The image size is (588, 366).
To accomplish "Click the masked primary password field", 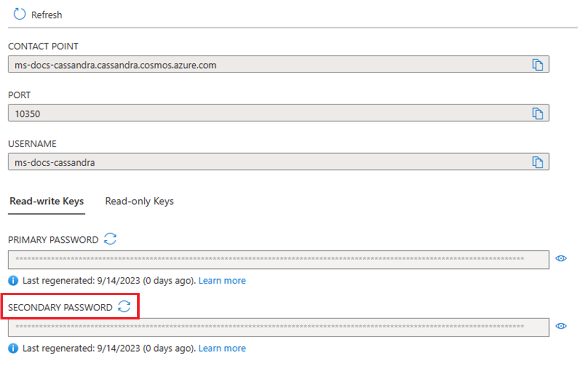I will click(278, 259).
